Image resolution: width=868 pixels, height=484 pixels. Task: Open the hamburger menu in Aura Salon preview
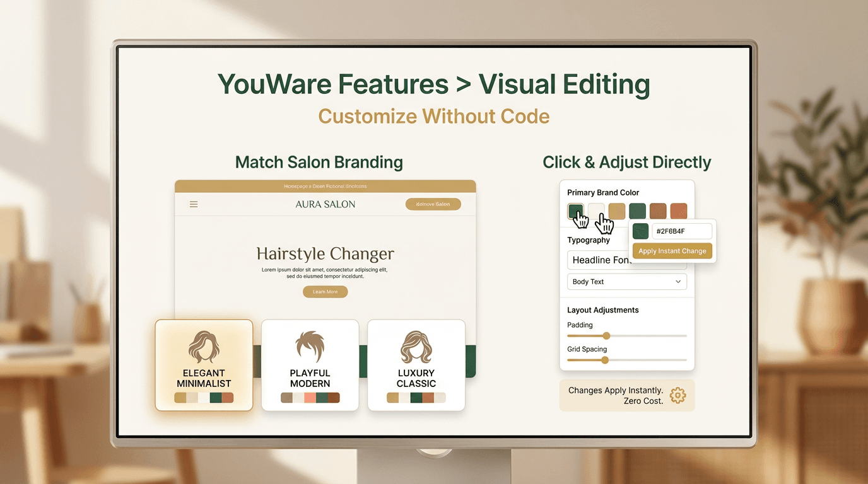[x=194, y=204]
